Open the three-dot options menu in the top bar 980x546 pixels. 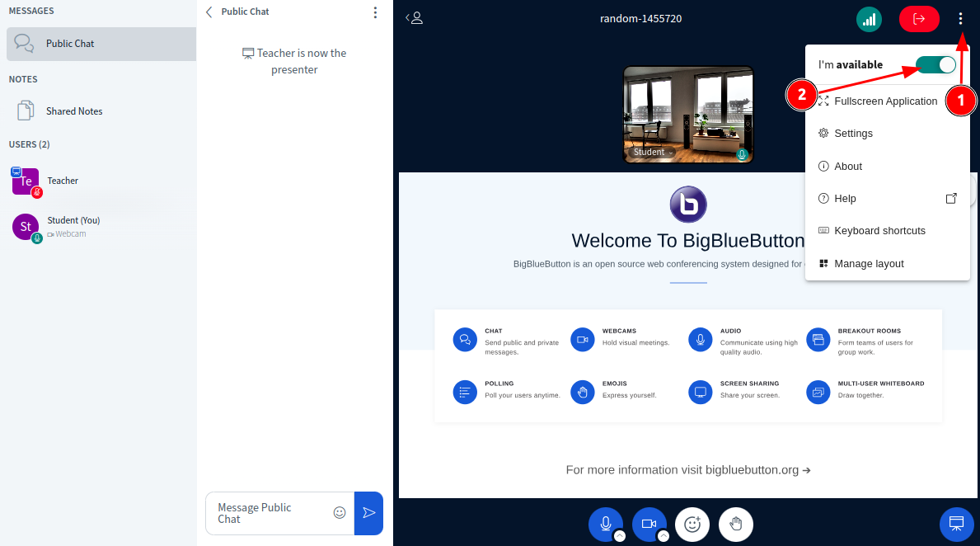click(x=960, y=19)
